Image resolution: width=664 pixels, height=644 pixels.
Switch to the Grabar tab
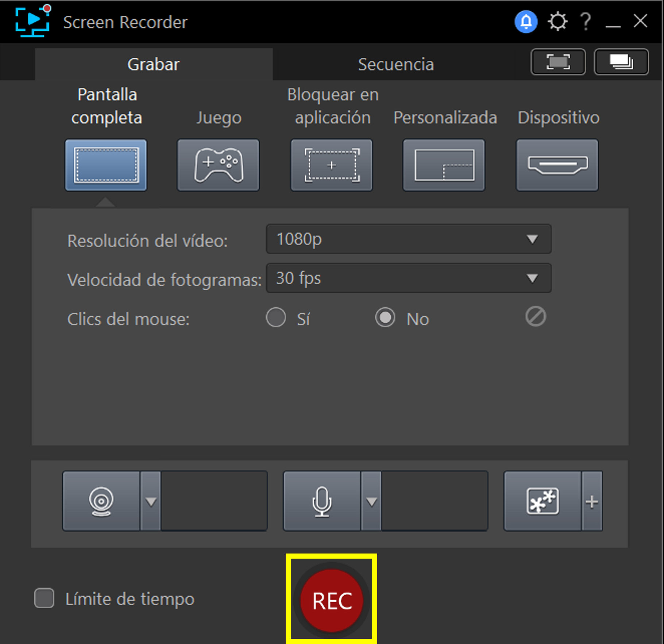coord(153,64)
